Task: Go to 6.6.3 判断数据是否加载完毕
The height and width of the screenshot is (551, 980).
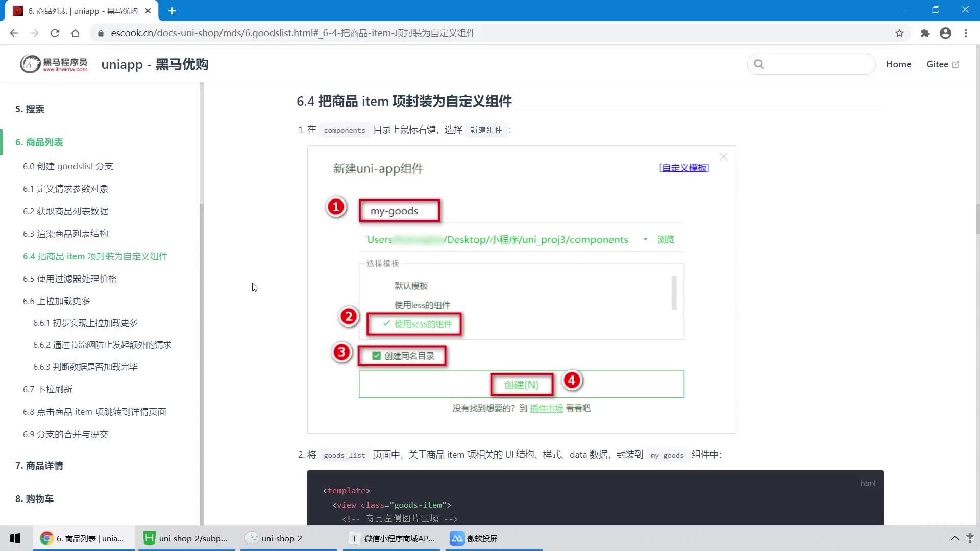Action: (85, 367)
